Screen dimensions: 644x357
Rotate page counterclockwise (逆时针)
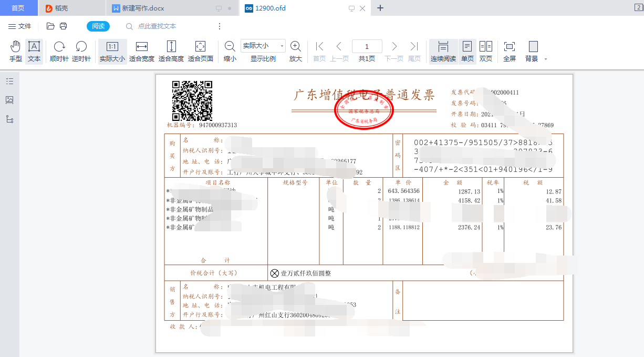[81, 52]
